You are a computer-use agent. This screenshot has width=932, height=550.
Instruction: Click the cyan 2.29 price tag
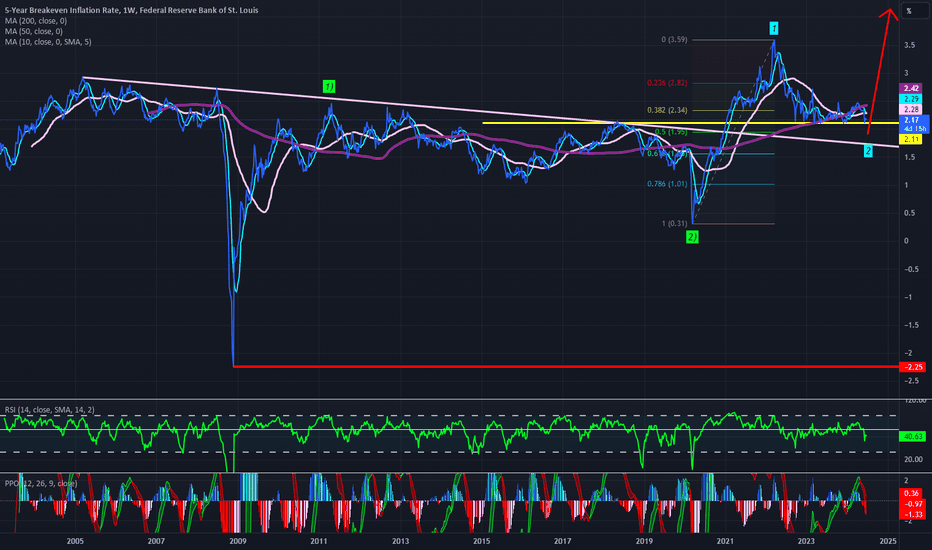pyautogui.click(x=911, y=99)
